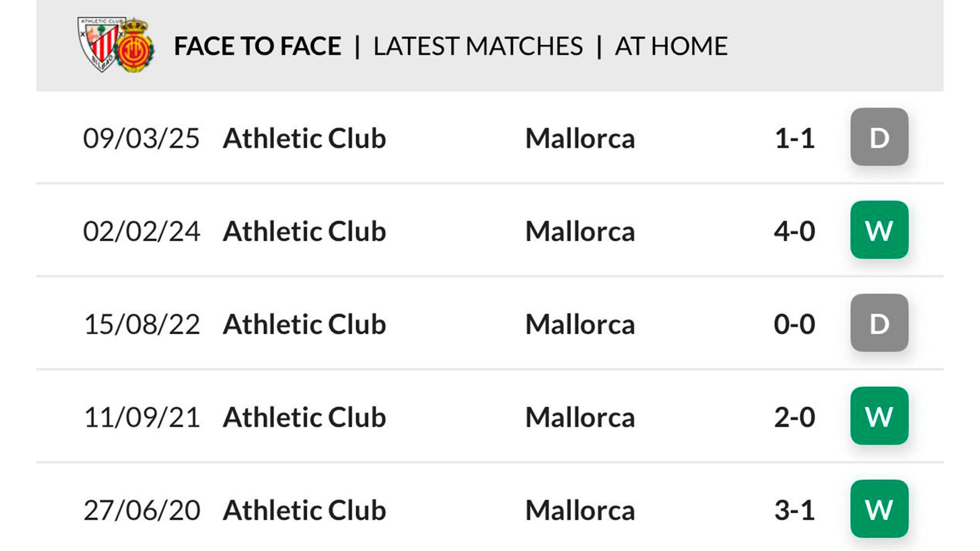Screen dimensions: 980x551
Task: Click the win badge for 27/06/20 match
Action: coord(879,509)
